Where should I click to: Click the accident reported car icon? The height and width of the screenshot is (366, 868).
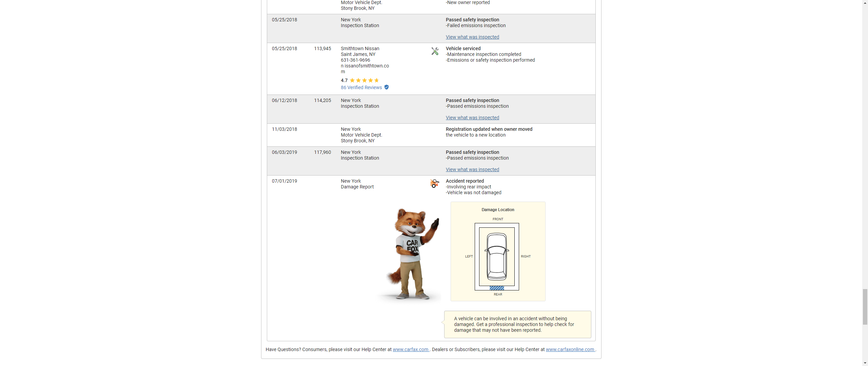tap(434, 183)
